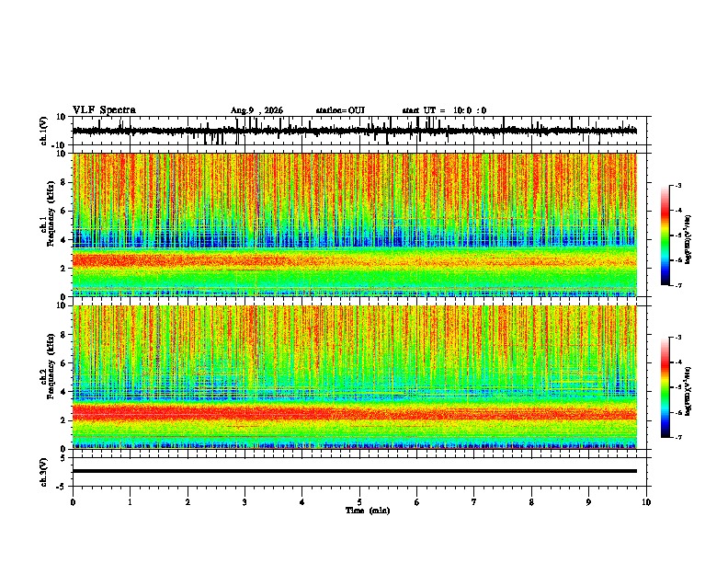Image resolution: width=728 pixels, height=563 pixels.
Task: Click the 'start UT = 10:0 :0' header text
Action: pyautogui.click(x=444, y=110)
